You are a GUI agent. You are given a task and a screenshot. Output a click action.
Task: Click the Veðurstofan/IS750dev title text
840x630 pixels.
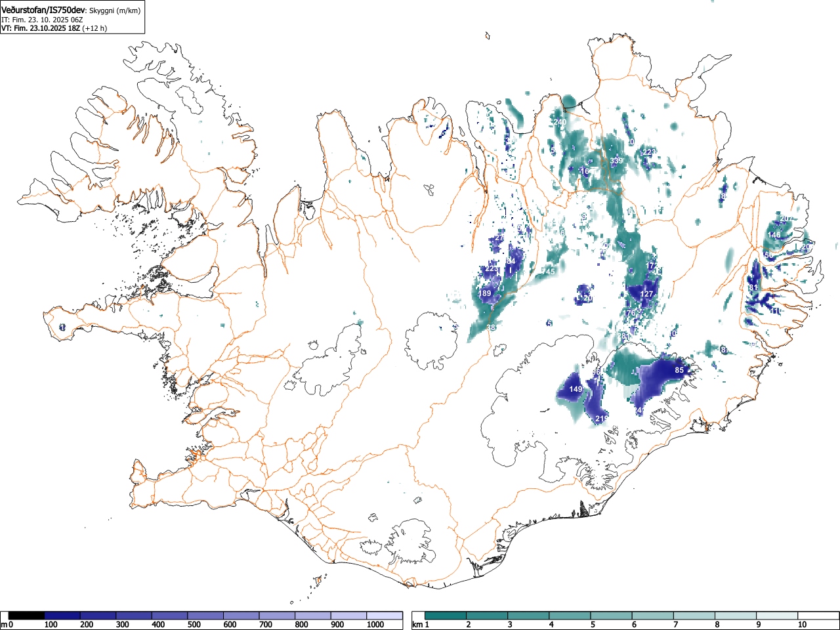click(x=44, y=9)
